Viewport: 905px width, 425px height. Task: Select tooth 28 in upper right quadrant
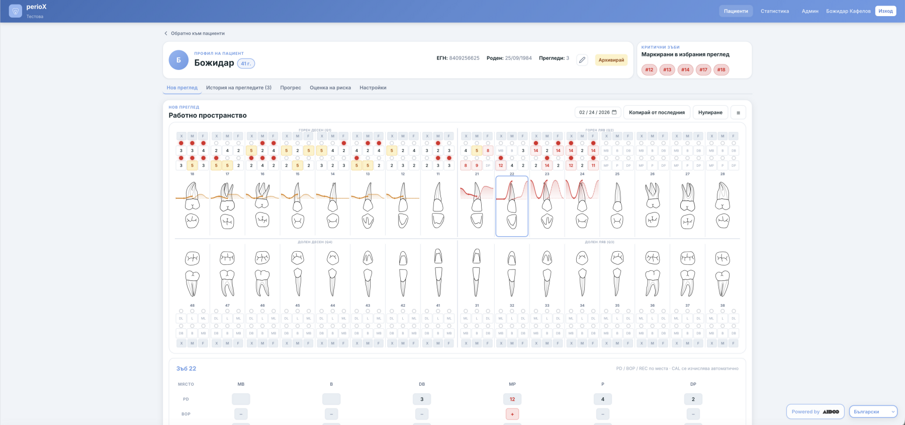(x=722, y=204)
